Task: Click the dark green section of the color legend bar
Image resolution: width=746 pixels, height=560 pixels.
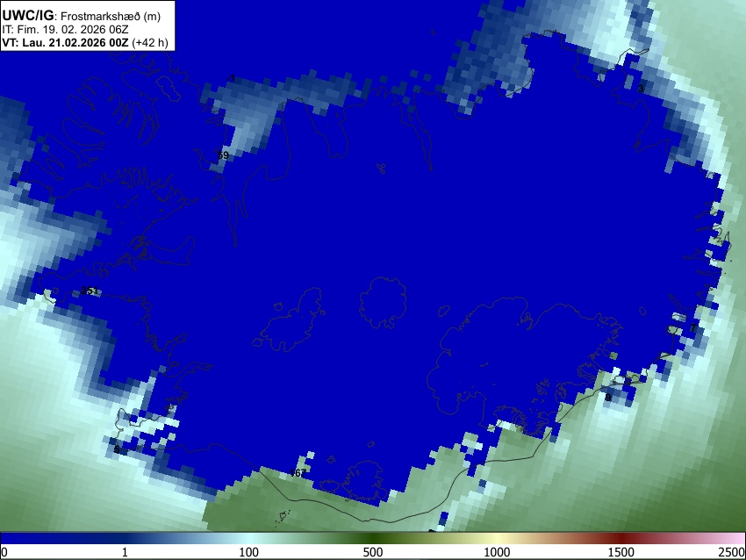Action: 373,539
